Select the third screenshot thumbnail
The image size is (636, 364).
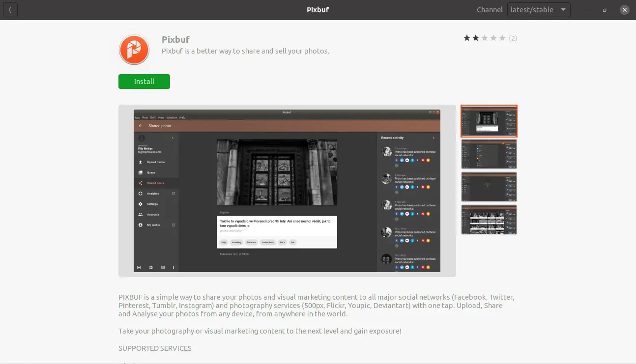pyautogui.click(x=489, y=187)
